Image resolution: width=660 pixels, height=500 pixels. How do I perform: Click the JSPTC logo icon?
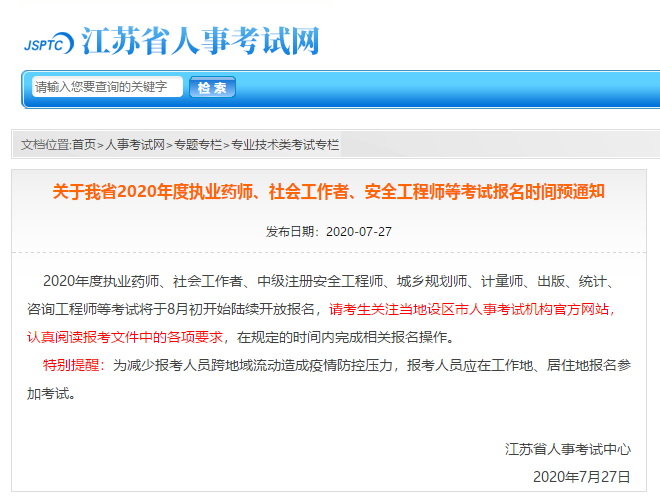[x=47, y=45]
